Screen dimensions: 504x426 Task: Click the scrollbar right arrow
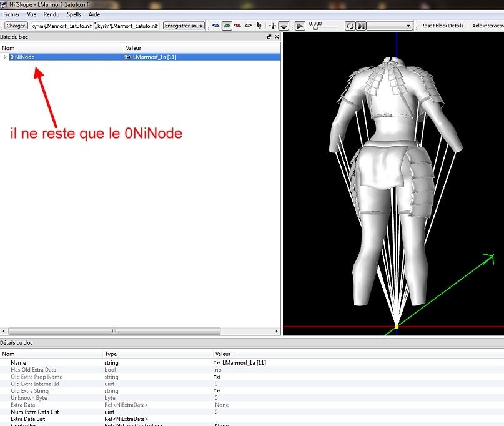[277, 331]
